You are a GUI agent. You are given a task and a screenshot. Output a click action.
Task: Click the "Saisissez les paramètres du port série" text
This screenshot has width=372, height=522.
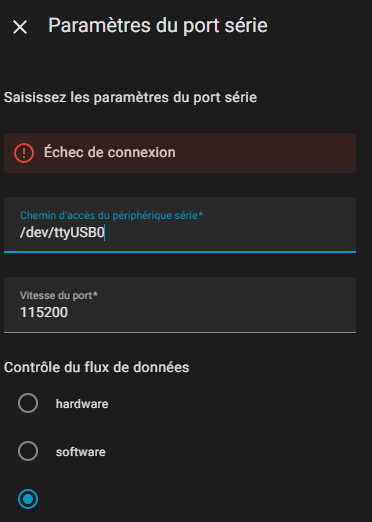130,97
